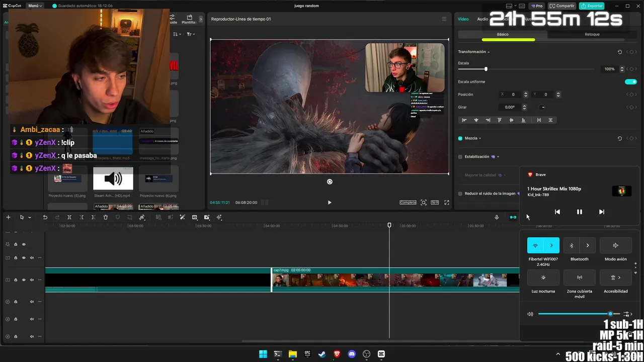Click the trash Delete icon
The width and height of the screenshot is (644, 362).
(x=106, y=217)
